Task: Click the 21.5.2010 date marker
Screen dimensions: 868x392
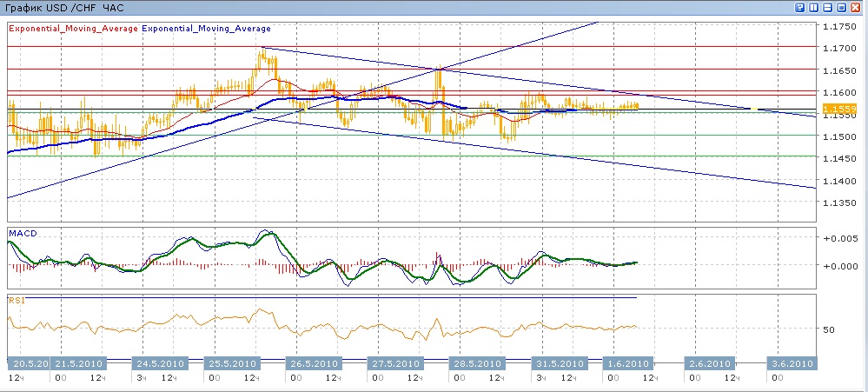Action: point(74,363)
